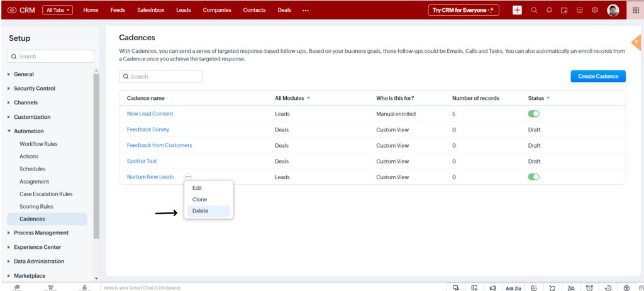Viewport: 644px width, 291px height.
Task: Select Delete from the context menu
Action: click(x=201, y=211)
